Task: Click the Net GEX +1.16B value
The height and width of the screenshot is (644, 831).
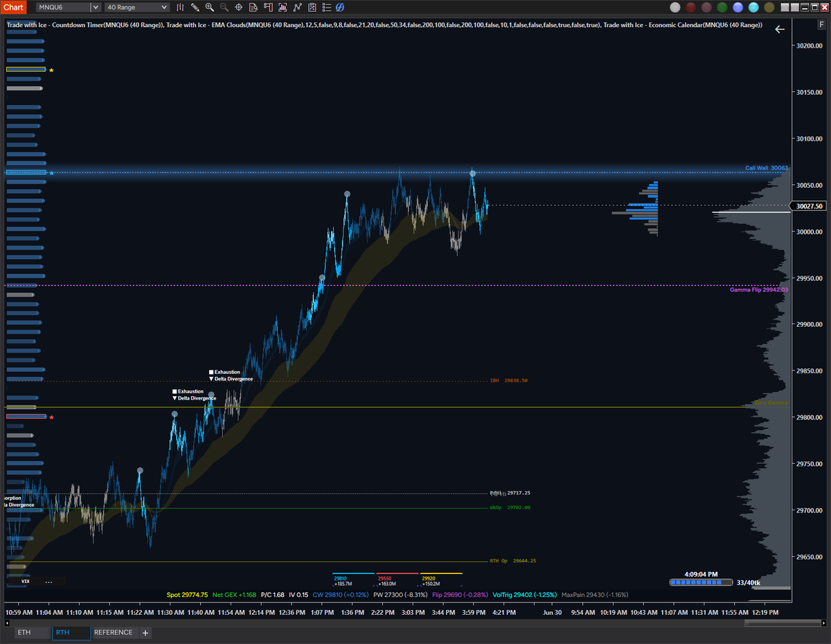Action: point(234,594)
